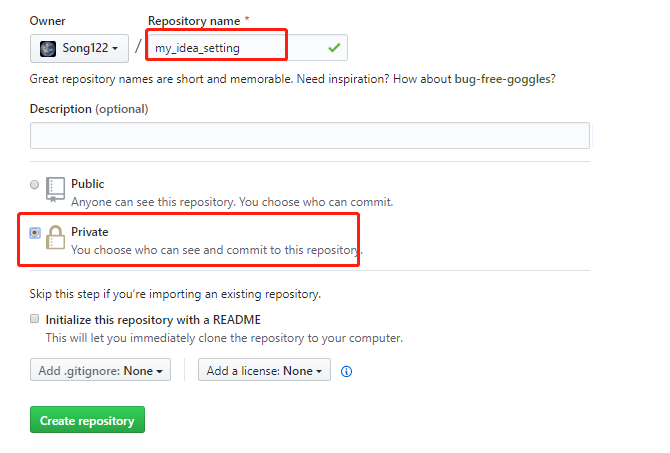Click the Owner label text
The image size is (670, 453).
coord(46,21)
